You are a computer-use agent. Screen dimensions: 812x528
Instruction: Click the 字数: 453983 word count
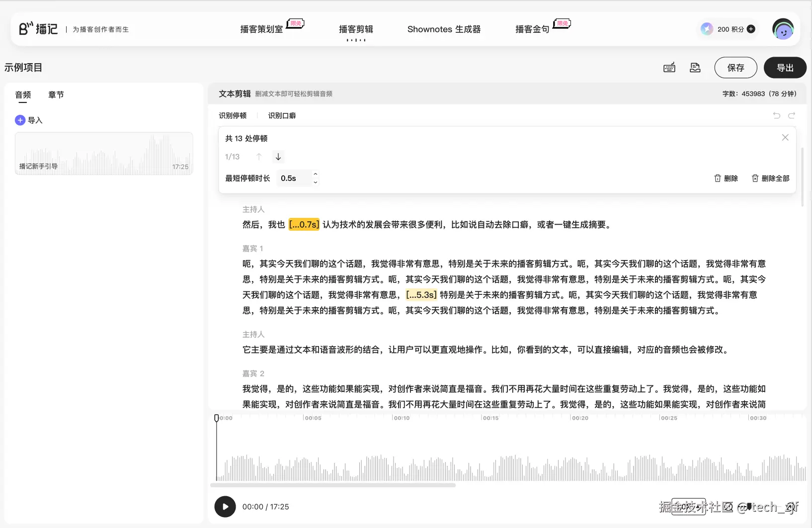tap(759, 93)
